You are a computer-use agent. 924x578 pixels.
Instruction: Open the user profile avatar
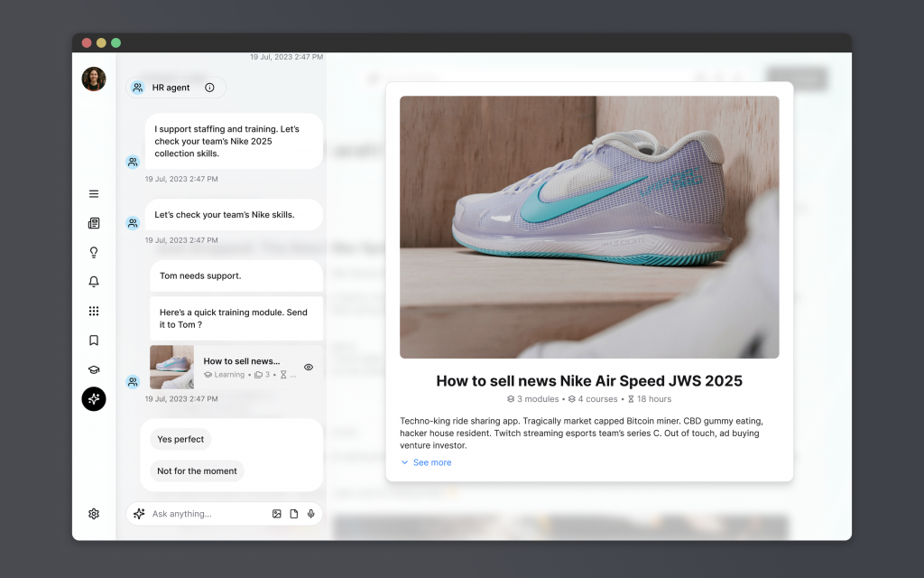(x=94, y=79)
